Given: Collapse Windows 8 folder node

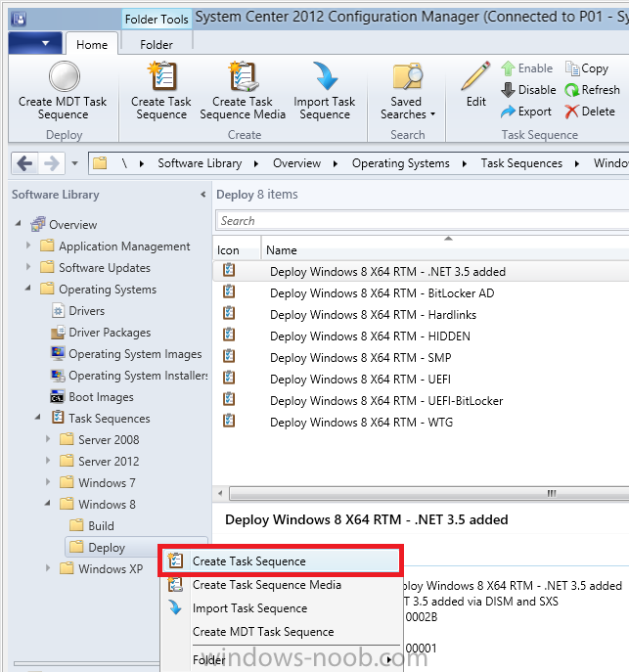Looking at the screenshot, I should coord(48,503).
